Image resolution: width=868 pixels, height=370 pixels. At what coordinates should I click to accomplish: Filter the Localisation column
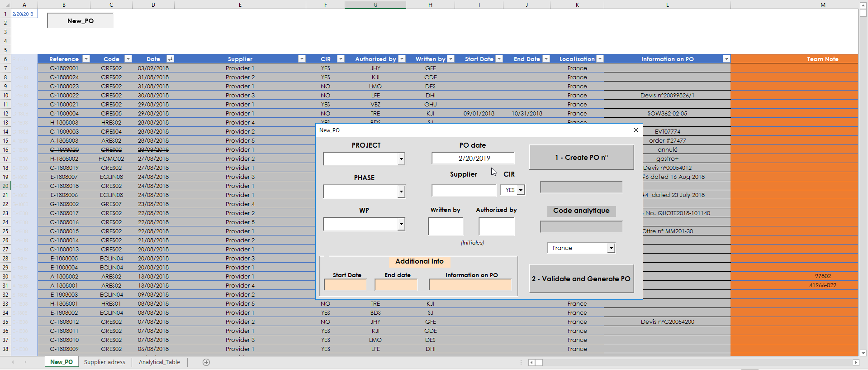[600, 59]
